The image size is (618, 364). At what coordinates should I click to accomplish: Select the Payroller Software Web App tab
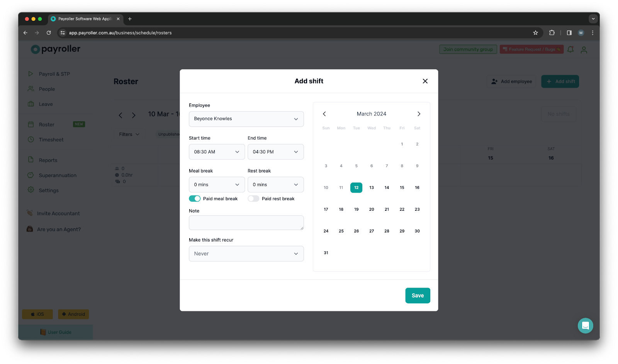[85, 19]
